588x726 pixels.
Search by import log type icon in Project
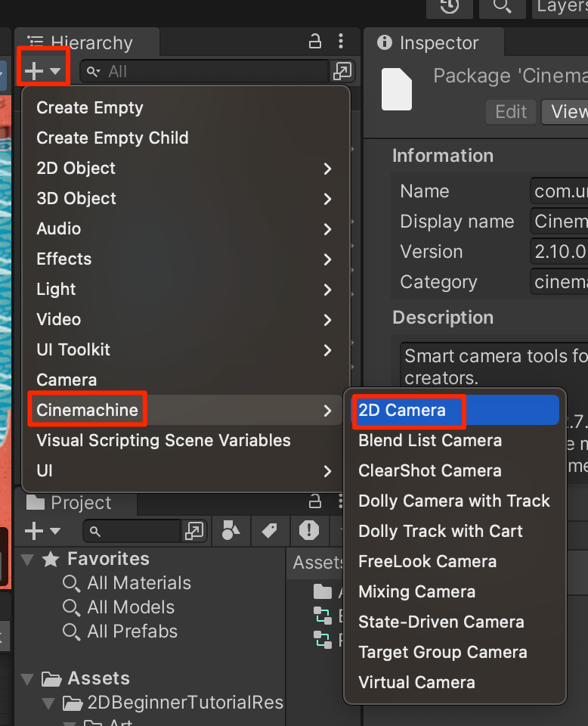coord(309,531)
